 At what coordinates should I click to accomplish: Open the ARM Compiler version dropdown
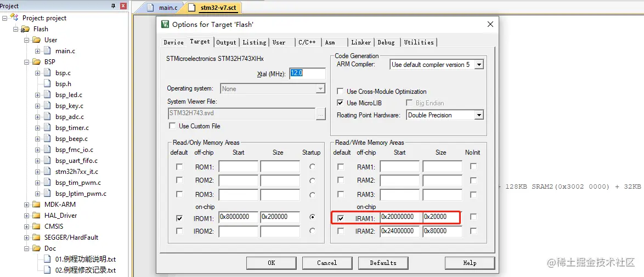pyautogui.click(x=479, y=65)
